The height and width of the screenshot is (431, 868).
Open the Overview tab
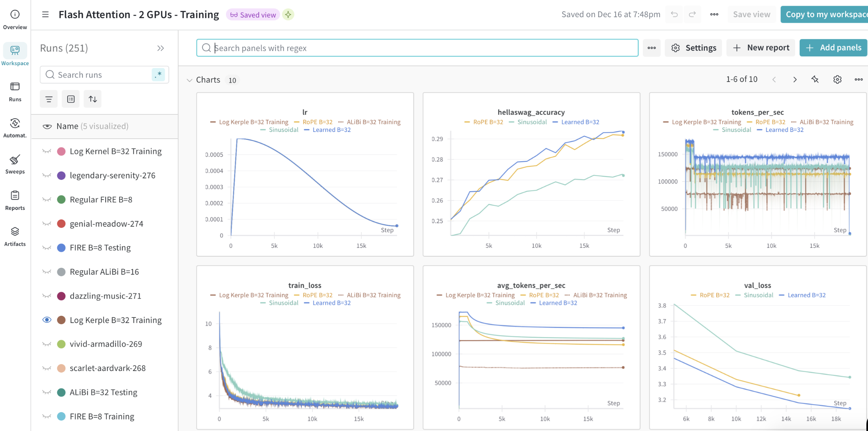point(15,19)
